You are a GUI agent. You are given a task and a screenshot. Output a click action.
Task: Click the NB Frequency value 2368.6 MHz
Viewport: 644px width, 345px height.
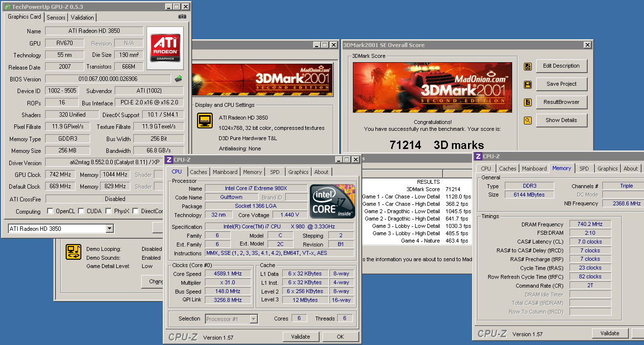click(623, 203)
